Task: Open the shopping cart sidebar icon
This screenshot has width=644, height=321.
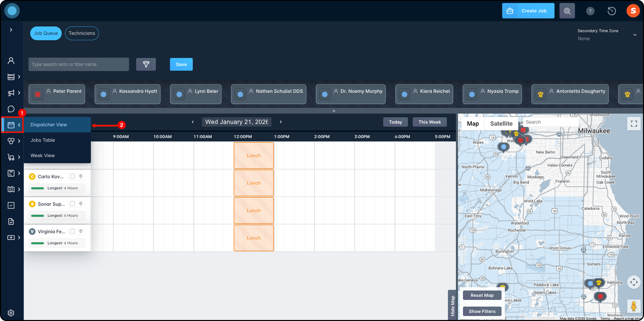Action: tap(11, 157)
